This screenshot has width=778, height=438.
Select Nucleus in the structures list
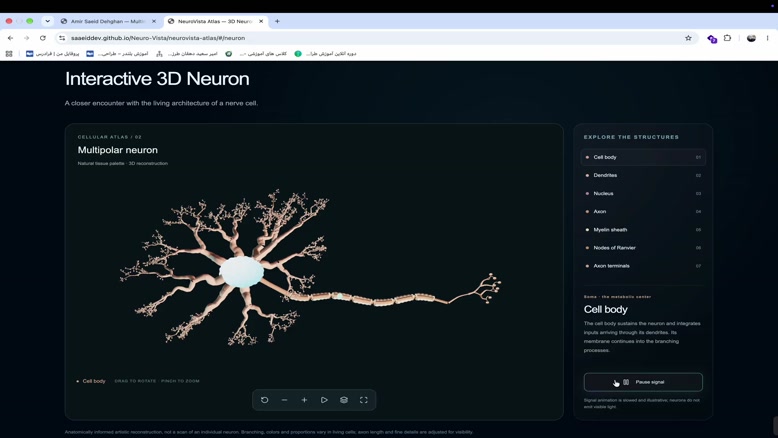coord(643,193)
